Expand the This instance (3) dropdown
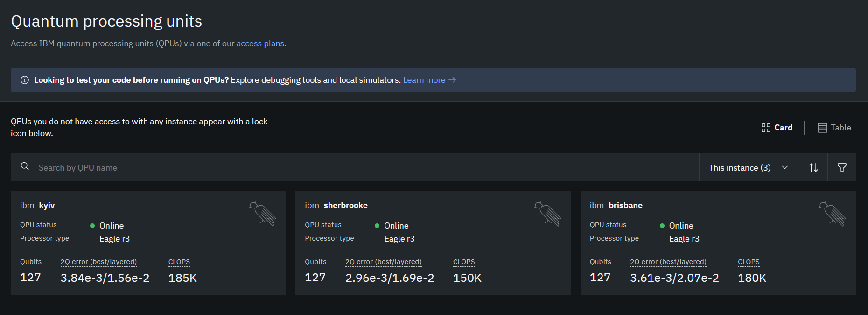The image size is (868, 315). click(x=749, y=167)
